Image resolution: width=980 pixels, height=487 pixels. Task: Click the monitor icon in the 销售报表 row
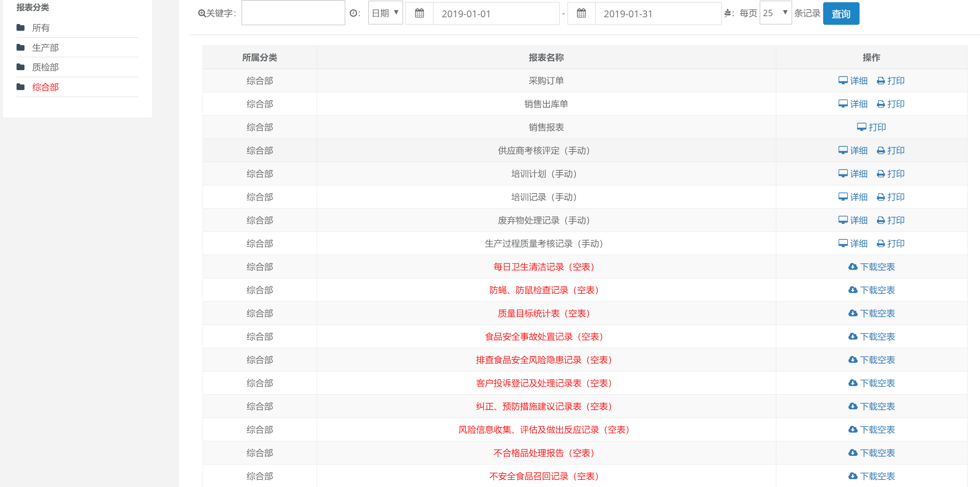pos(861,127)
